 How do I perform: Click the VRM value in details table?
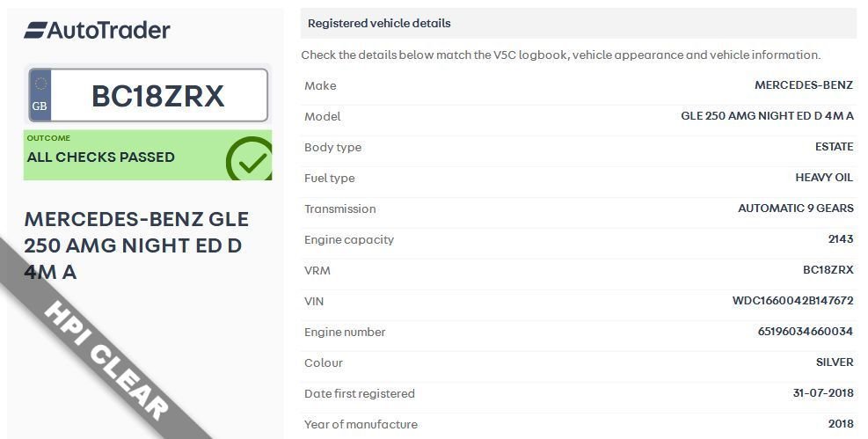(828, 270)
